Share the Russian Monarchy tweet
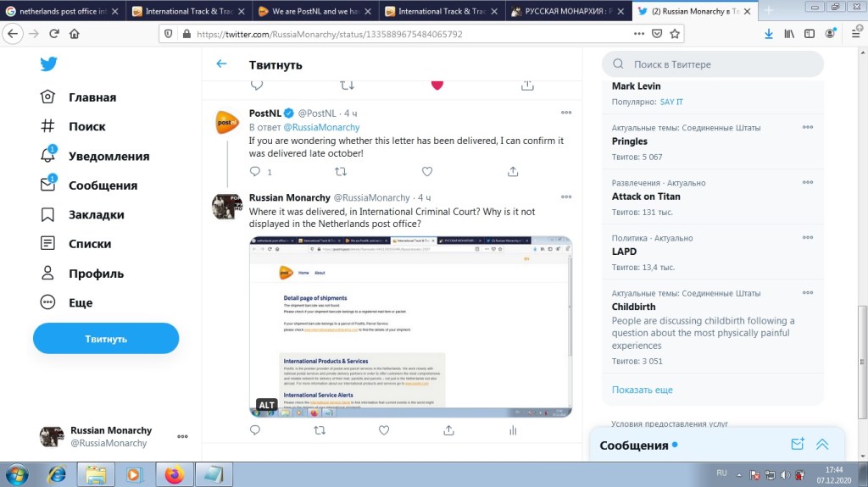This screenshot has height=487, width=868. pos(448,430)
